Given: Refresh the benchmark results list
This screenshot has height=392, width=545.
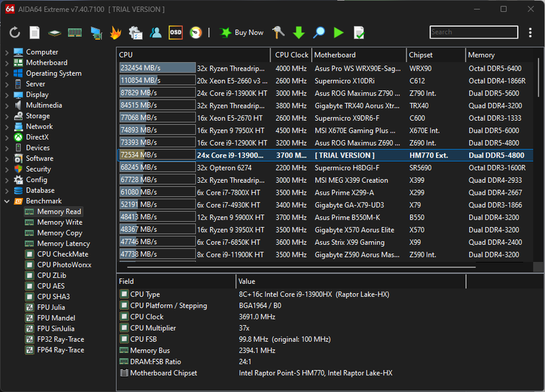Looking at the screenshot, I should [15, 32].
